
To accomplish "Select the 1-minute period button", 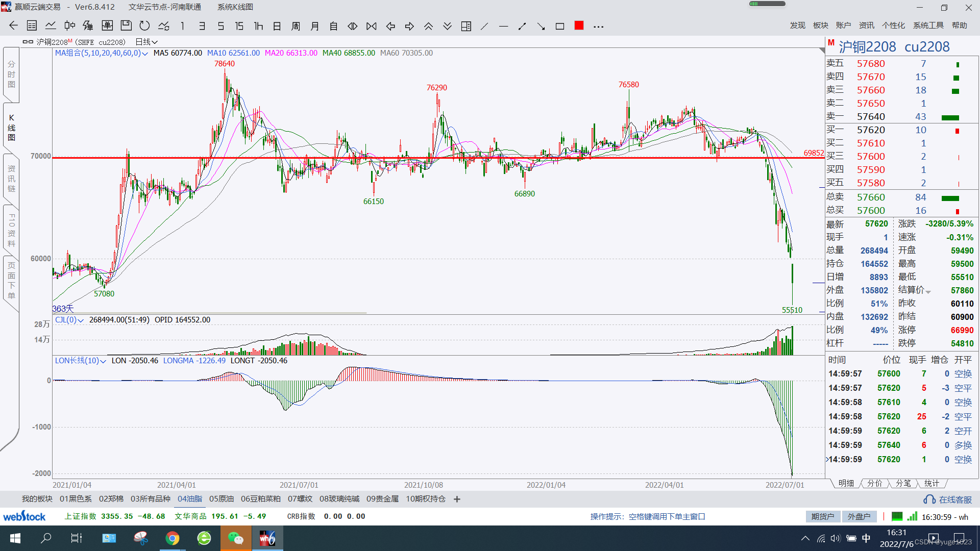I will 183,26.
